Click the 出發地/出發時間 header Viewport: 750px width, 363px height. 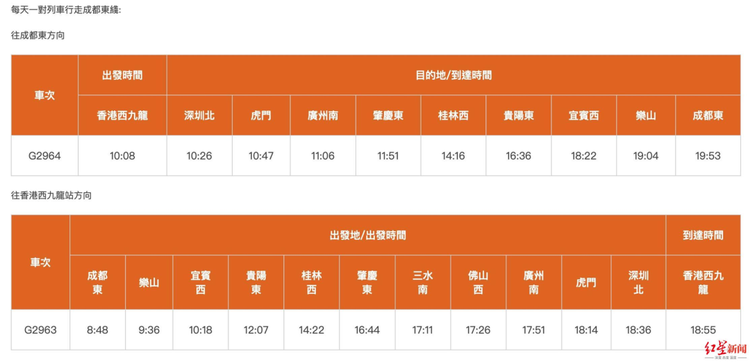(368, 235)
